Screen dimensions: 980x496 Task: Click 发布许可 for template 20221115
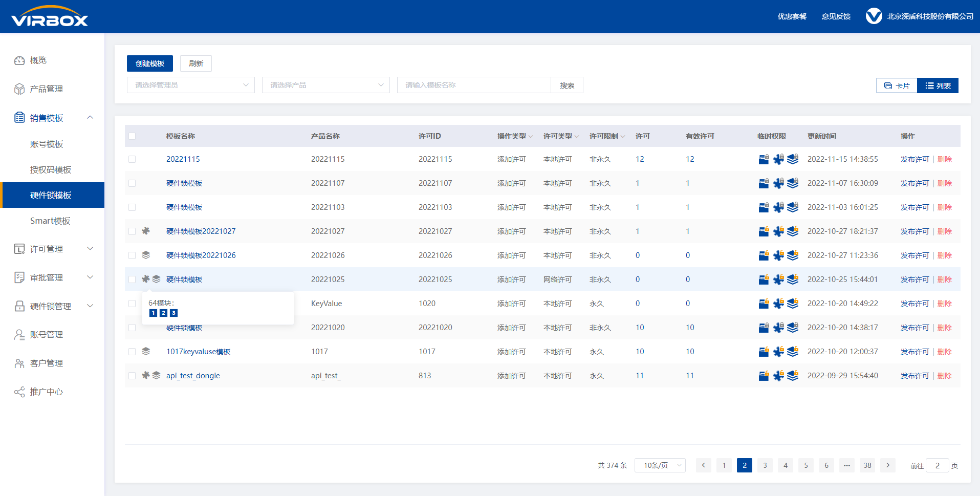pyautogui.click(x=914, y=159)
